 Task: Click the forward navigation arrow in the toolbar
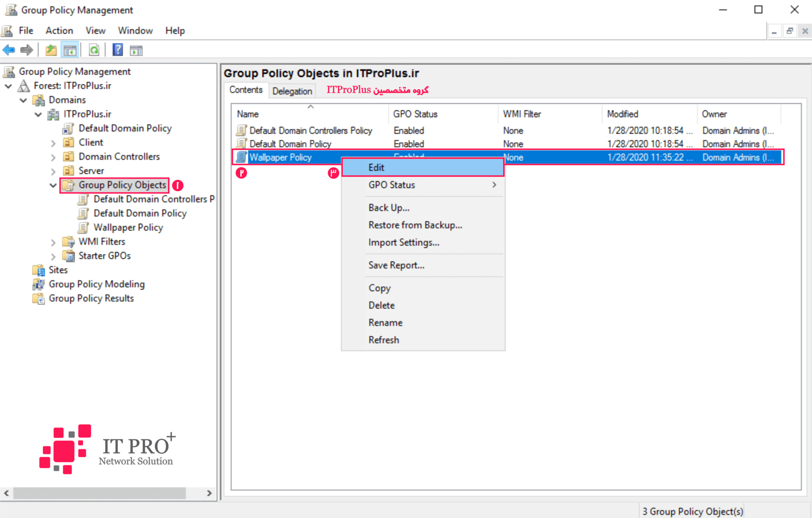[26, 50]
